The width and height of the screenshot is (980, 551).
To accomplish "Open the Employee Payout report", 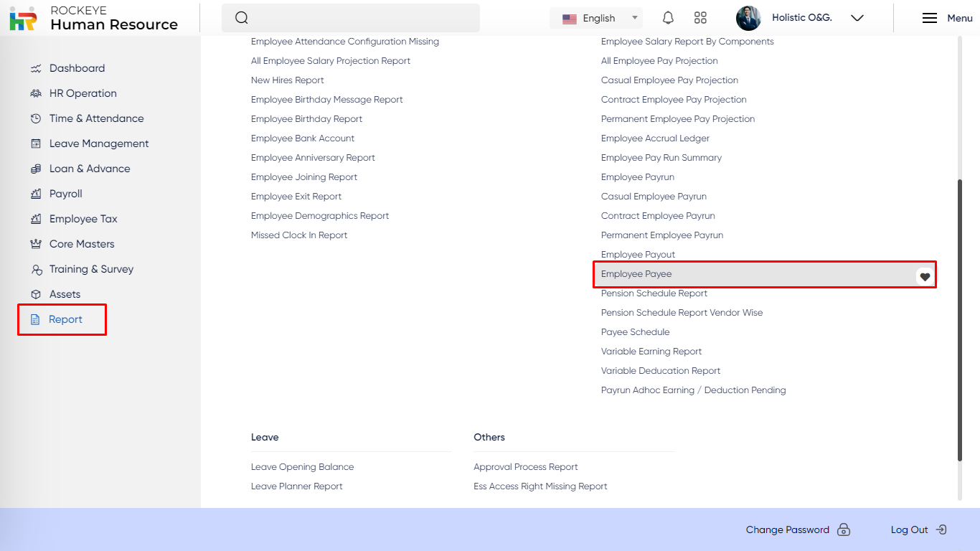I will click(639, 255).
